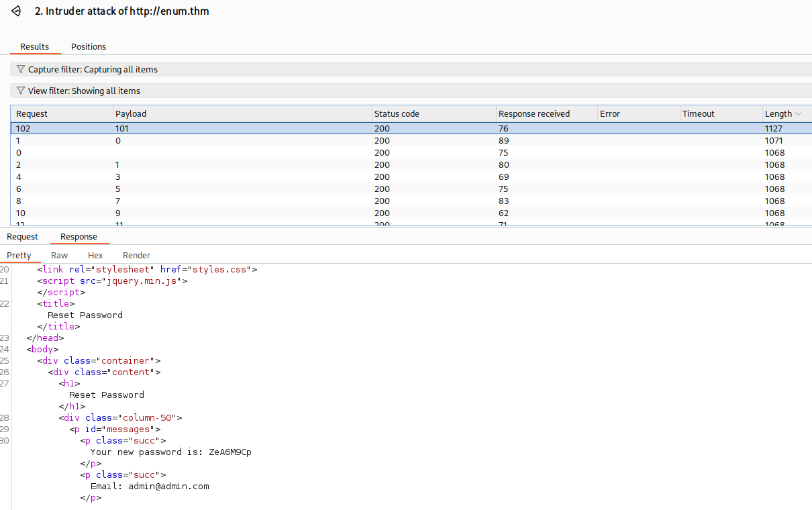Click the div class="column-50" line

[x=120, y=417]
